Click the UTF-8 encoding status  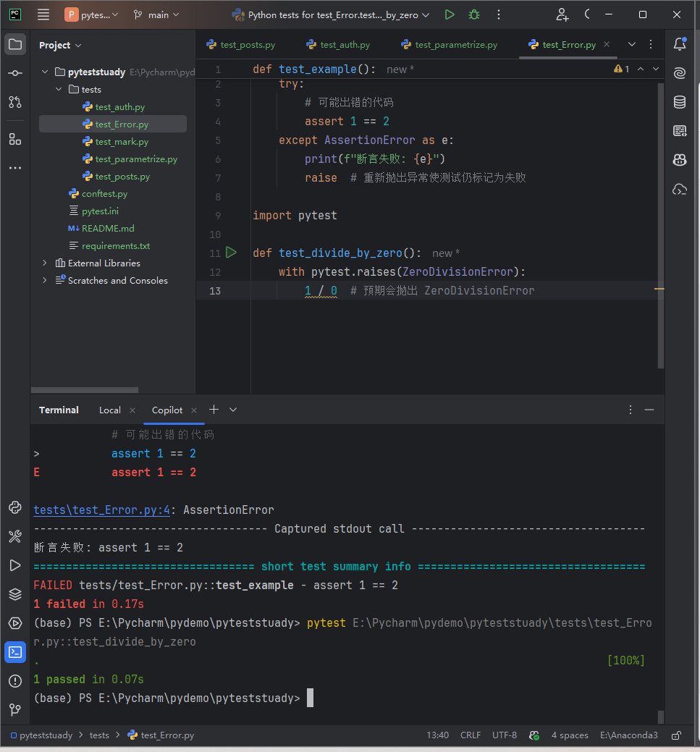pyautogui.click(x=505, y=735)
